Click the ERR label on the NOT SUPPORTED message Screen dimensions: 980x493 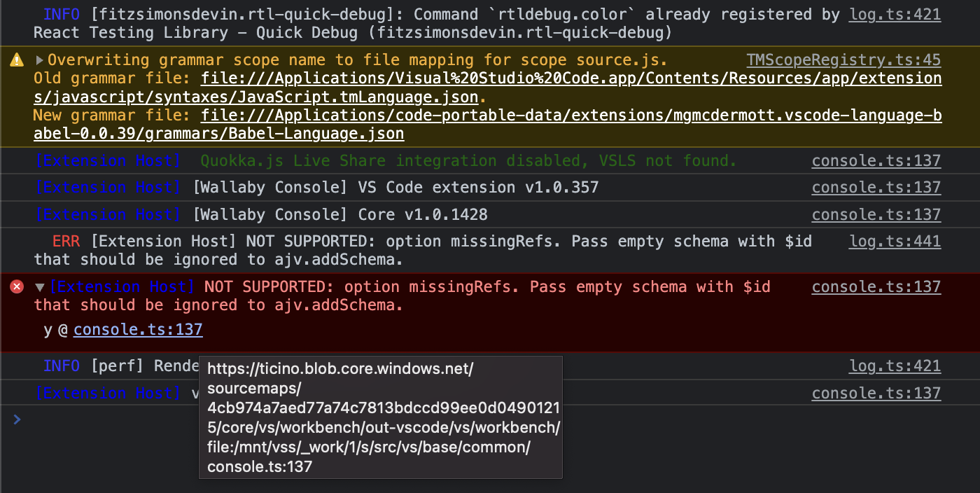click(x=66, y=240)
